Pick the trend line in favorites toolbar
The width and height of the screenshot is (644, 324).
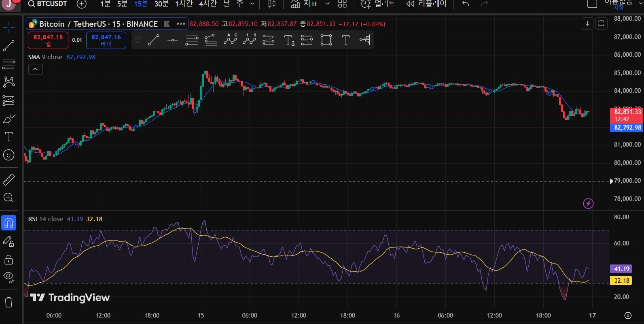coord(153,40)
